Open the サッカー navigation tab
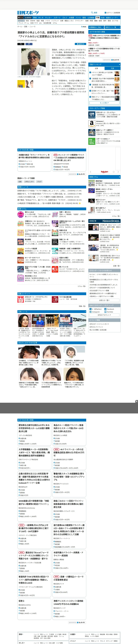This screenshot has width=138, height=644. (x=49, y=18)
